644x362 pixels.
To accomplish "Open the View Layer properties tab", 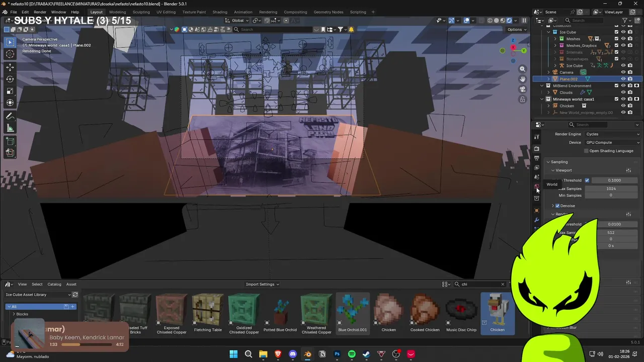I will pos(537,168).
